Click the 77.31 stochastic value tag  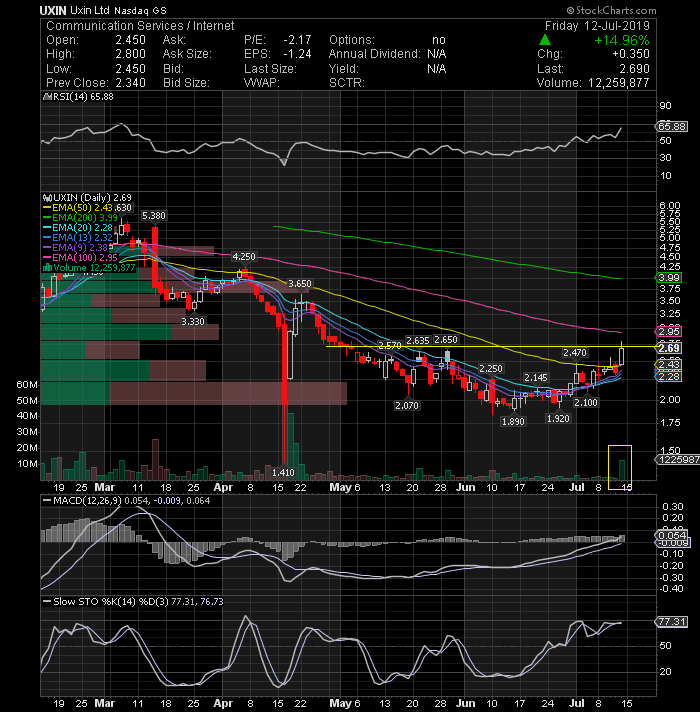coord(672,622)
